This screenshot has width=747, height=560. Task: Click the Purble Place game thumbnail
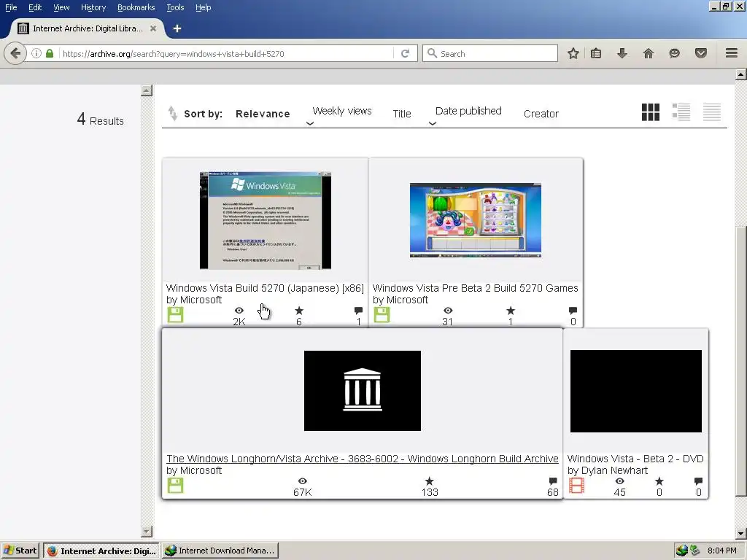[x=476, y=220]
